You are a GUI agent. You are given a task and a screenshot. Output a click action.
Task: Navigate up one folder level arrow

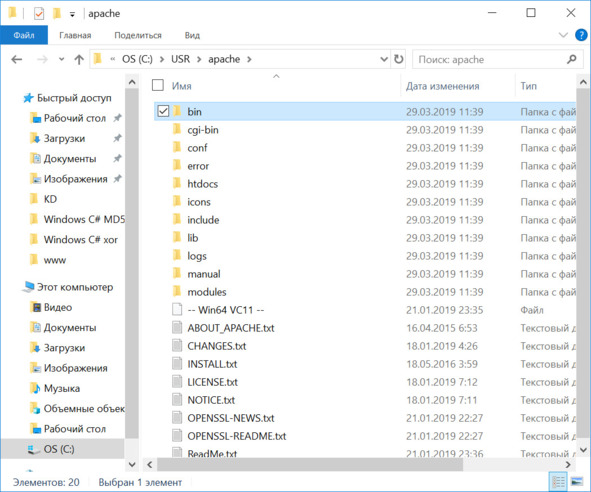tap(79, 59)
